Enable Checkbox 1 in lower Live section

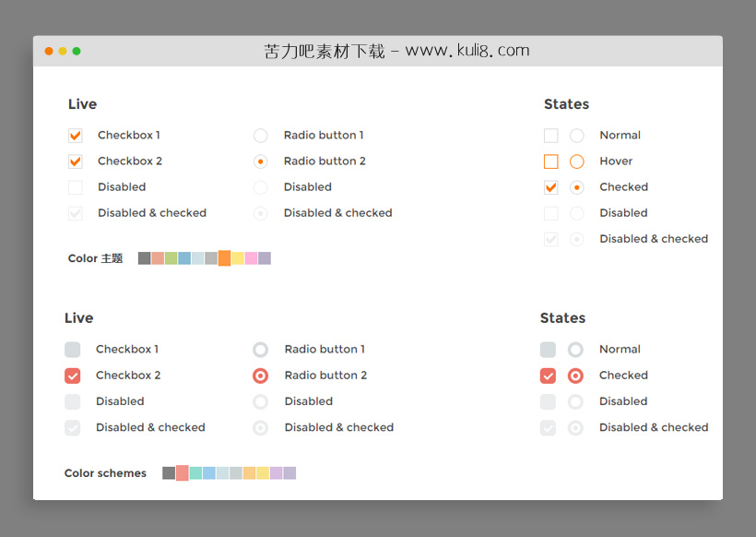coord(73,350)
